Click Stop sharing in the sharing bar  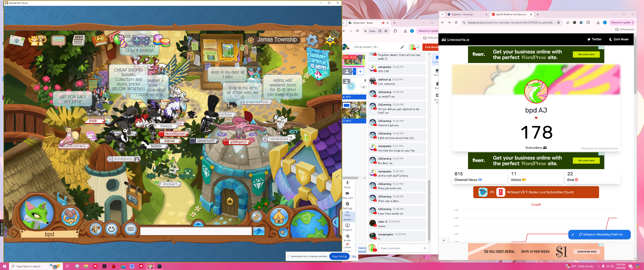coord(339,256)
